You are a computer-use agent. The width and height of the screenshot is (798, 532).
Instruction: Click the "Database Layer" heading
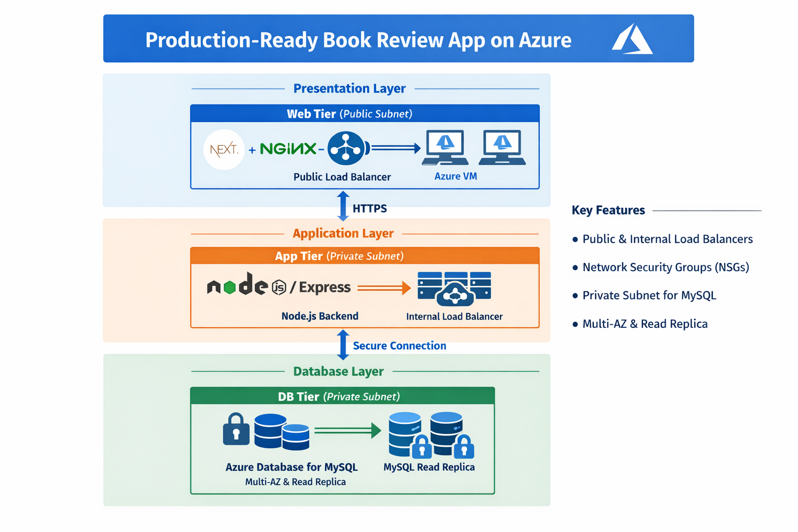(338, 371)
